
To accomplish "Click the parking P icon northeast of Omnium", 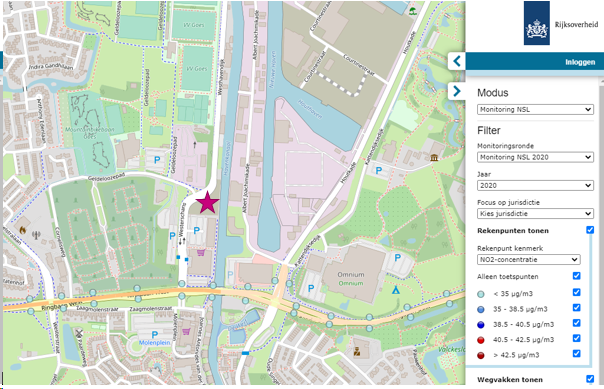I will click(398, 258).
